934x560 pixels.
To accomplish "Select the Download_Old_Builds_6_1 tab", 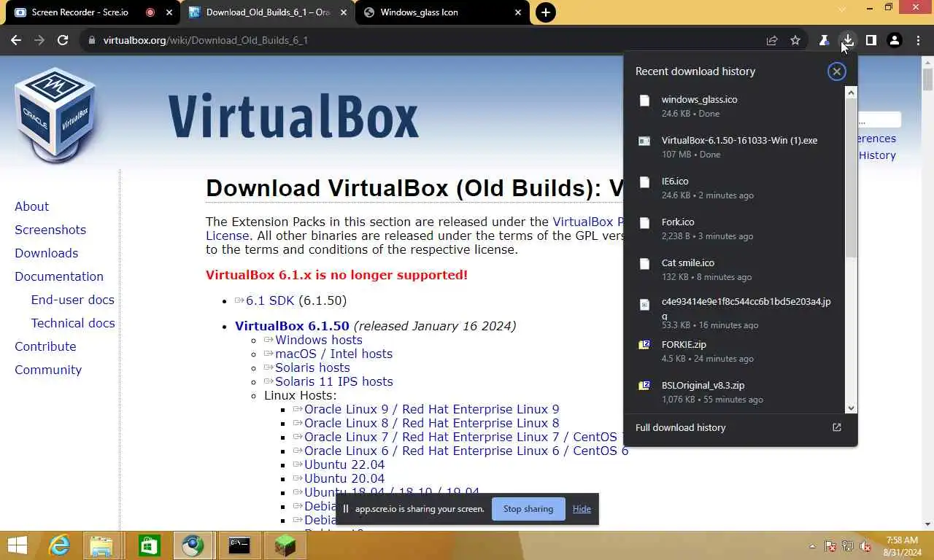I will (x=267, y=12).
